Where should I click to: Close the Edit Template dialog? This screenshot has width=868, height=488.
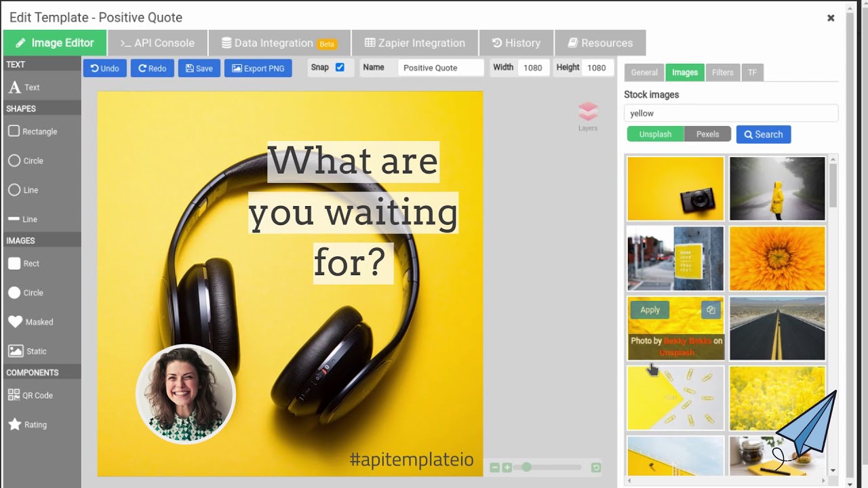click(x=831, y=18)
